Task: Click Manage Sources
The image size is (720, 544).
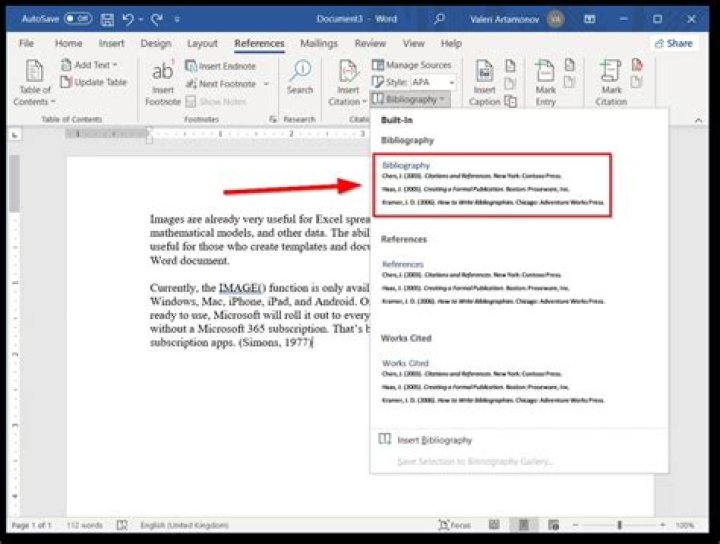Action: [x=412, y=65]
